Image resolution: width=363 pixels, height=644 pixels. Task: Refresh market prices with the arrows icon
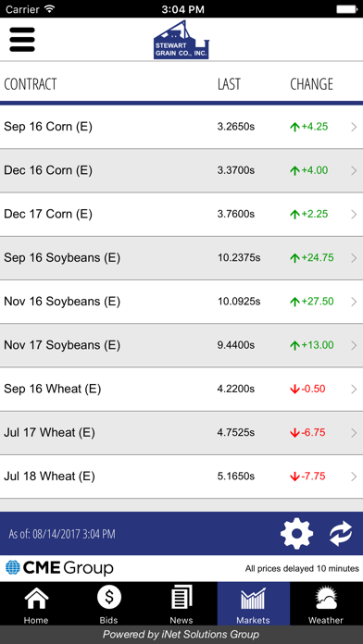pos(341,534)
